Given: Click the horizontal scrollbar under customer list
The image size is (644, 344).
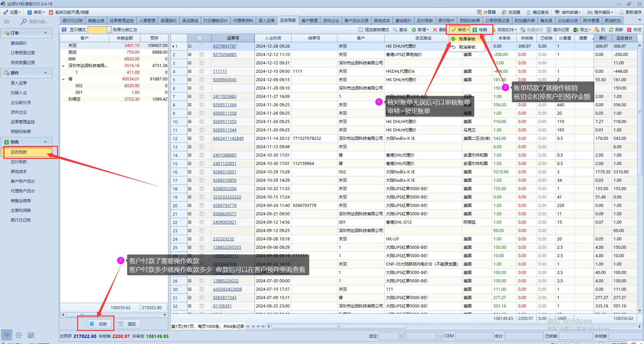Looking at the screenshot, I should pyautogui.click(x=114, y=315).
